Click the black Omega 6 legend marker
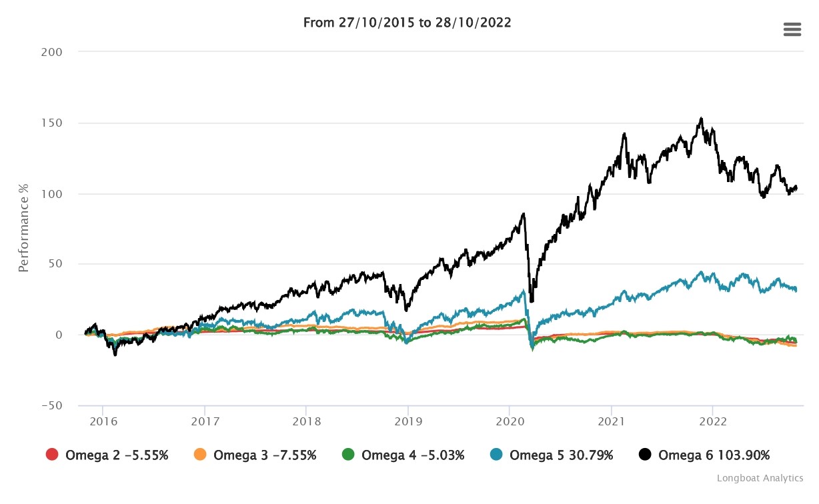Viewport: 819px width, 504px height. point(645,455)
